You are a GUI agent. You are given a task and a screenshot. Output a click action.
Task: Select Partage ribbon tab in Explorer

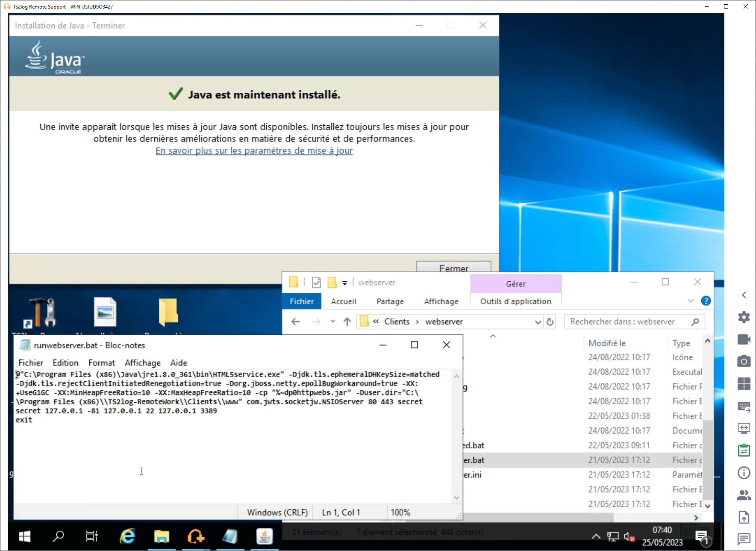point(390,301)
